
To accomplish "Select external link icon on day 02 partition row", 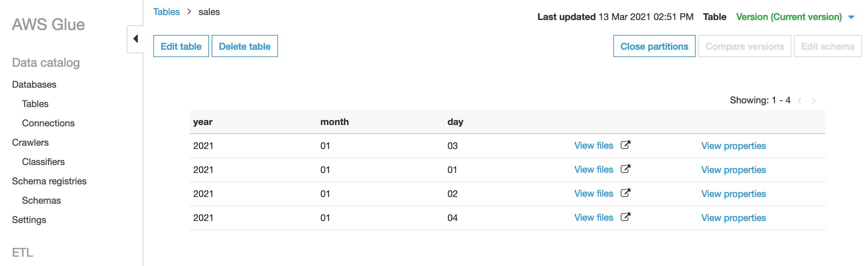I will (626, 193).
